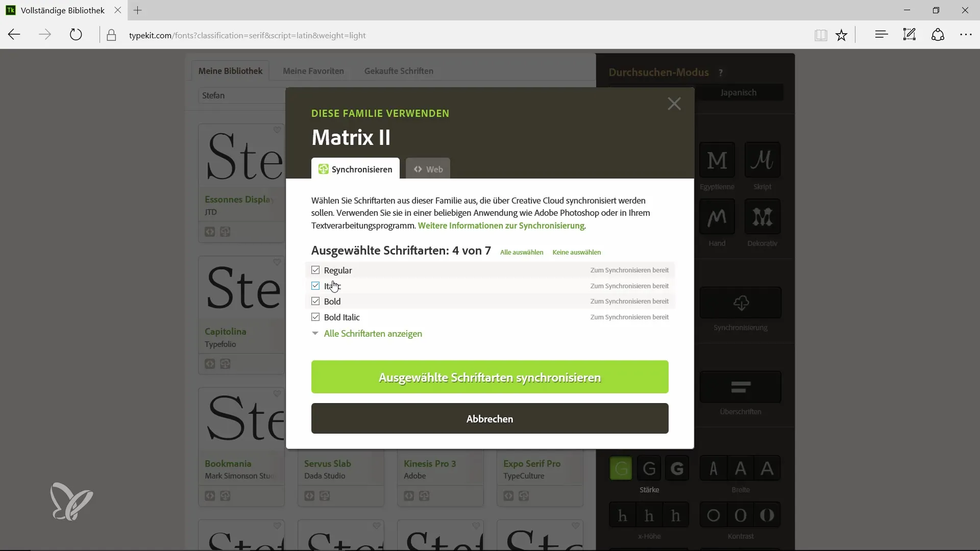Uncheck the Regular font checkbox
The width and height of the screenshot is (980, 551).
pos(315,270)
